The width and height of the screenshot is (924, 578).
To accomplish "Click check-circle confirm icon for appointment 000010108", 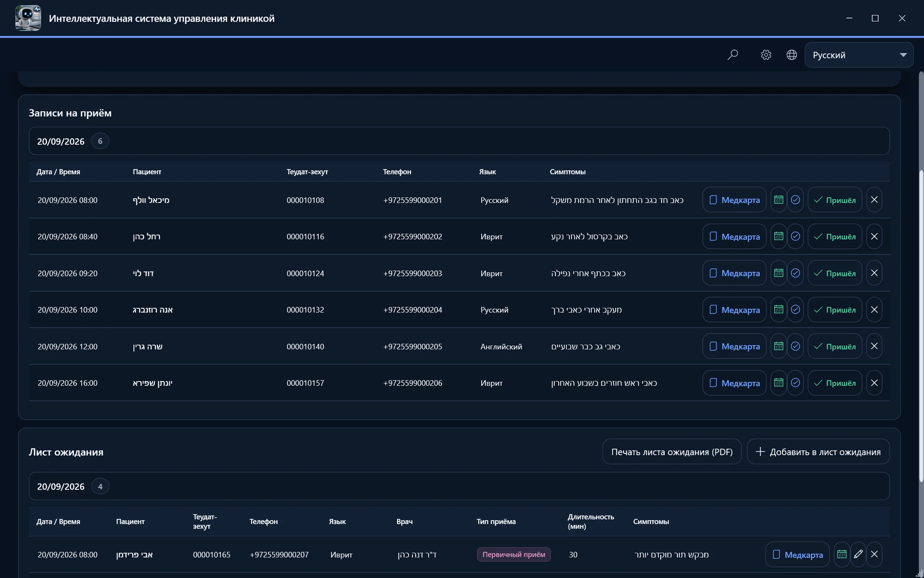I will [795, 199].
